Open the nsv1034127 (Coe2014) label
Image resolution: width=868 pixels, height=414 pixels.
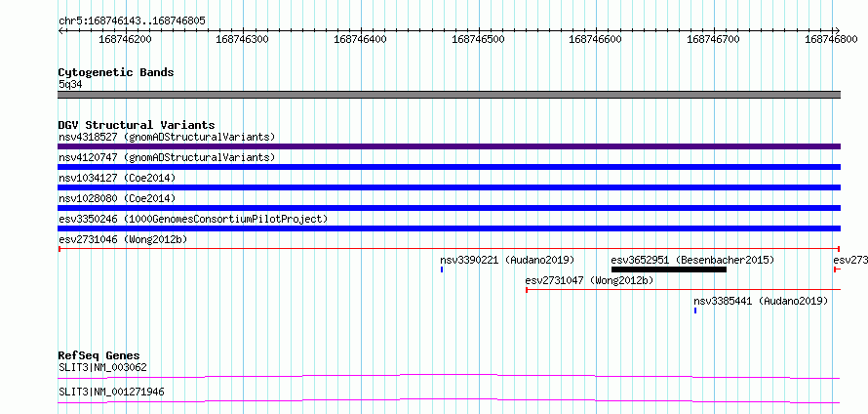[x=117, y=178]
